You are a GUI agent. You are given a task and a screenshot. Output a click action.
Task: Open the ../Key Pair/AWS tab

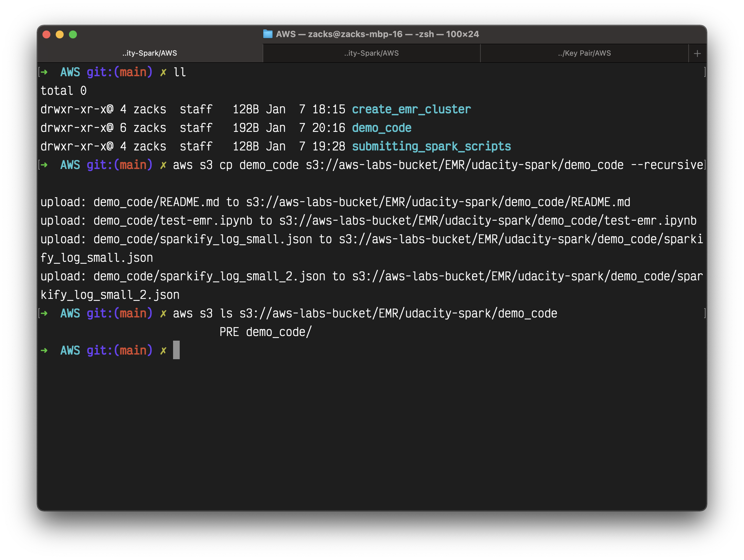click(x=584, y=53)
